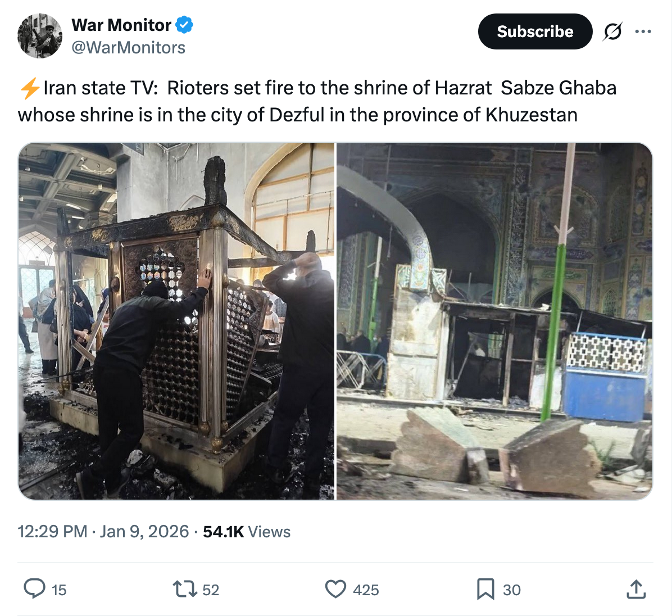View the 54.1K Views analytics
The width and height of the screenshot is (672, 616).
(247, 532)
